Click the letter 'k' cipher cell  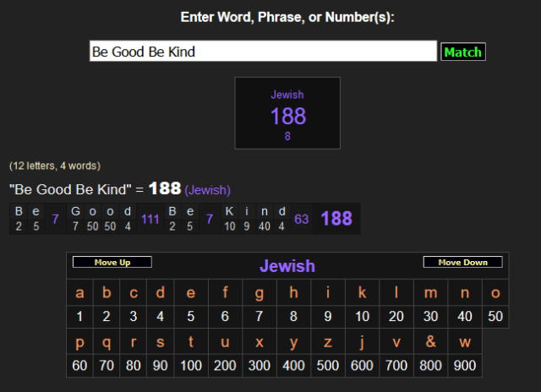point(363,293)
